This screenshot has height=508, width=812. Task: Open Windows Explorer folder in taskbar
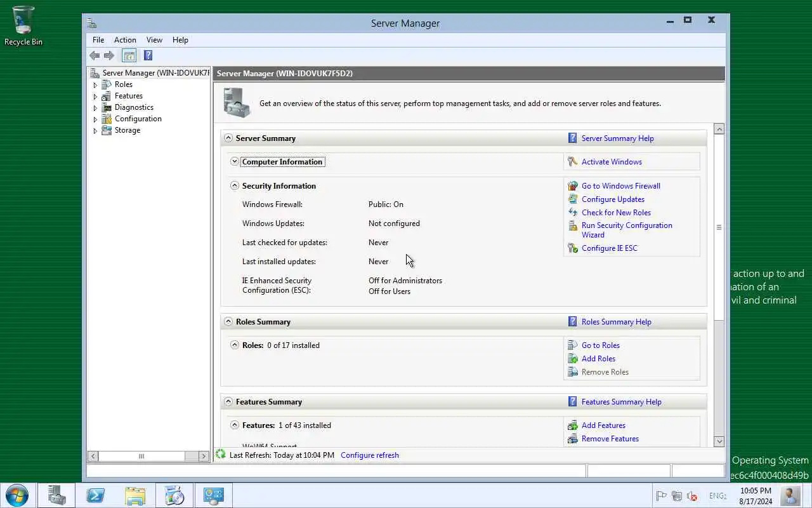(135, 495)
